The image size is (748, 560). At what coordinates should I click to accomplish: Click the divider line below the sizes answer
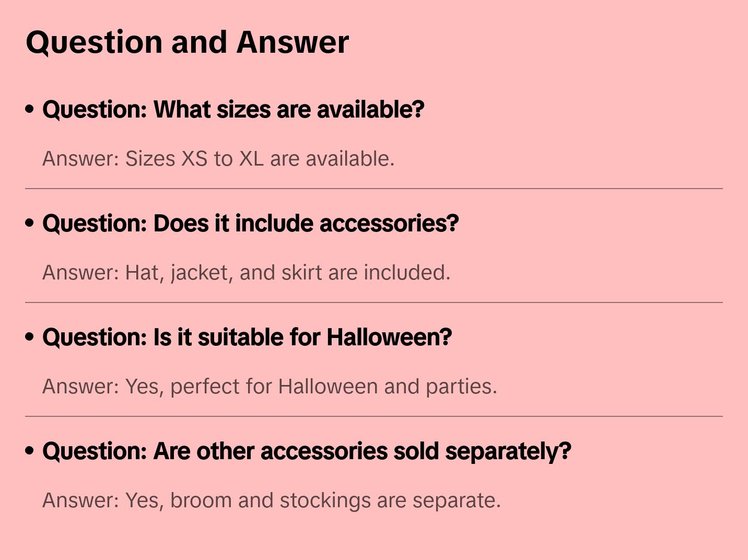374,189
